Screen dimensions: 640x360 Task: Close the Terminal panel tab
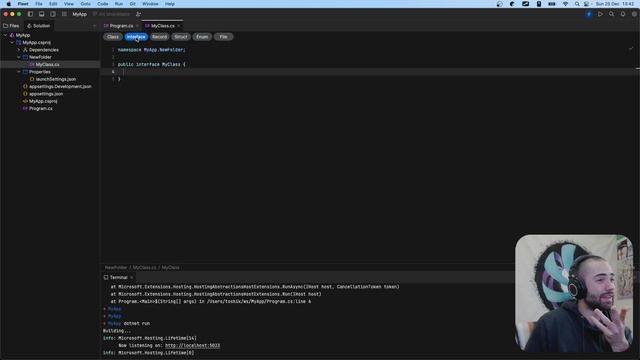point(131,278)
